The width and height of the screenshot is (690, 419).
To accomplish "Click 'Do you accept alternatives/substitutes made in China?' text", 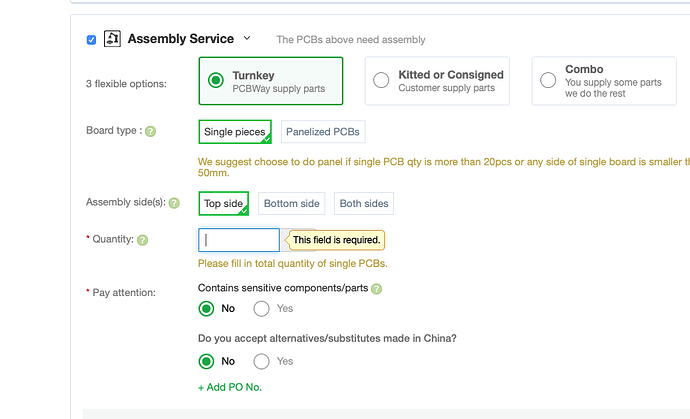I will click(327, 338).
